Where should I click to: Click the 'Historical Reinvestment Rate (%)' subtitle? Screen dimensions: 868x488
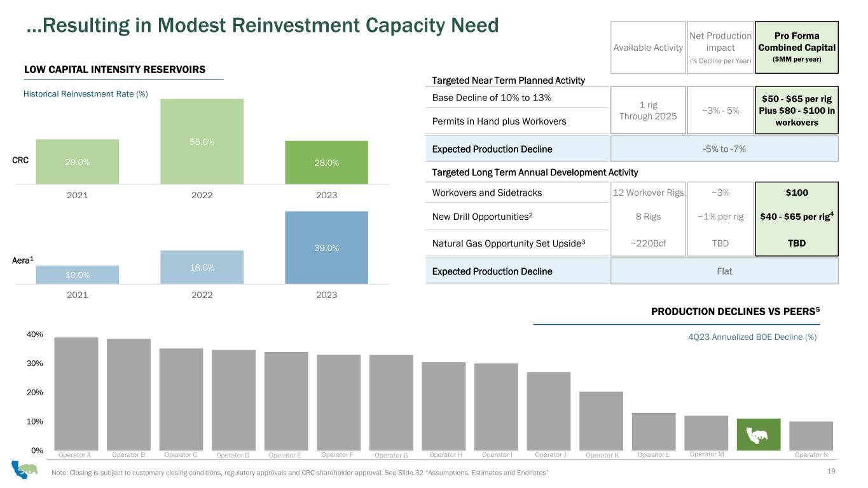[86, 93]
